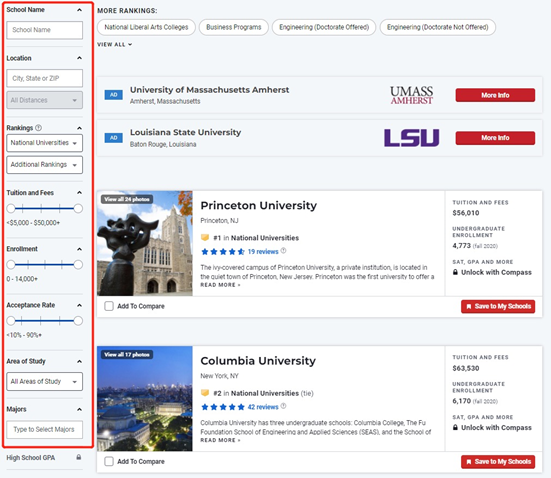Collapse the School Name filter section
The height and width of the screenshot is (478, 551).
point(79,10)
